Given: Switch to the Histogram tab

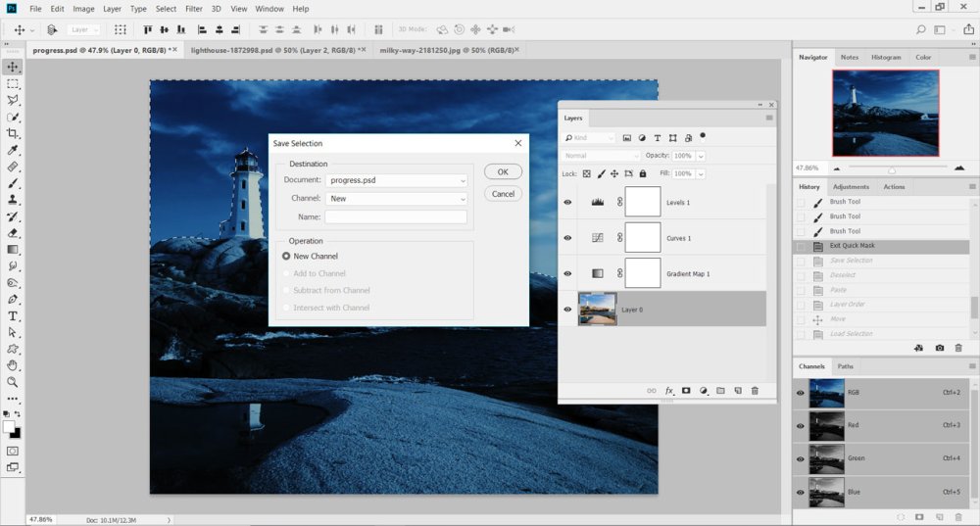Looking at the screenshot, I should click(x=886, y=57).
